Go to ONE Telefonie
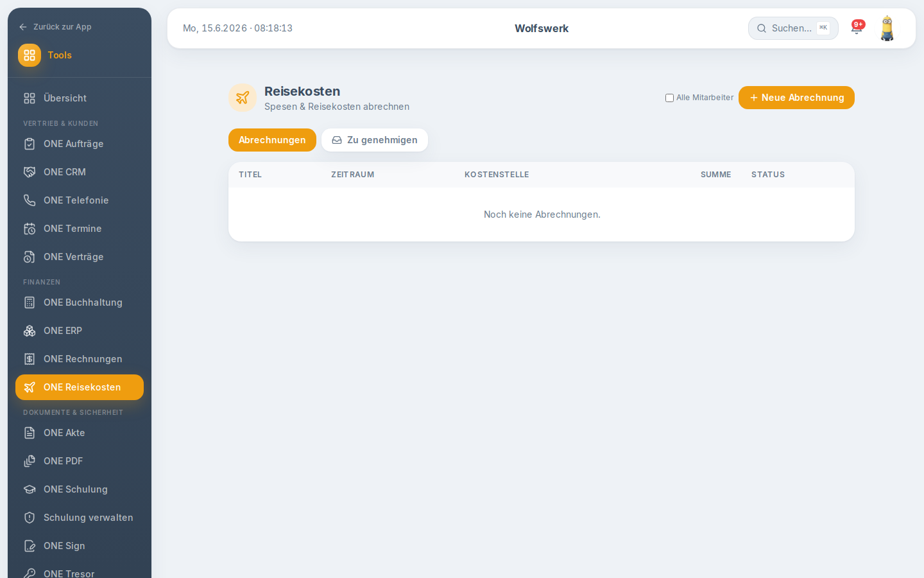 click(x=80, y=200)
